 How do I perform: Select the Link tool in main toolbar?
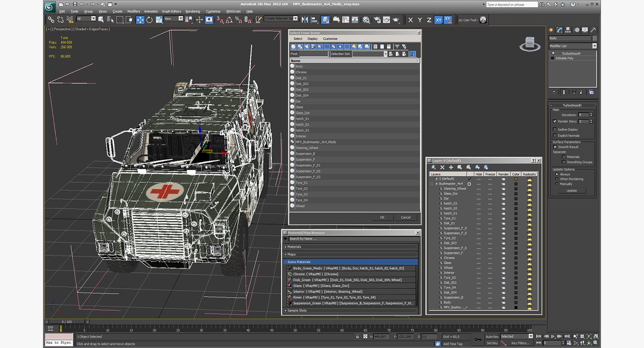(51, 20)
